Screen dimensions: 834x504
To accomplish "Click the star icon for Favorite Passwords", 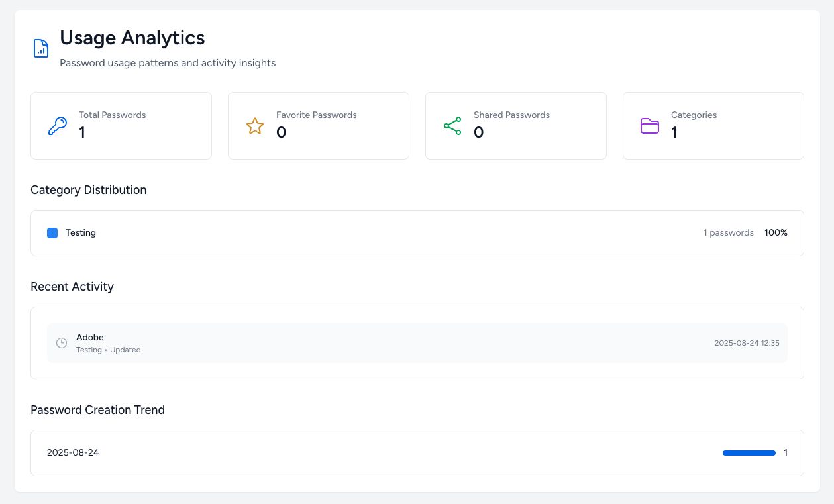I will pos(255,126).
